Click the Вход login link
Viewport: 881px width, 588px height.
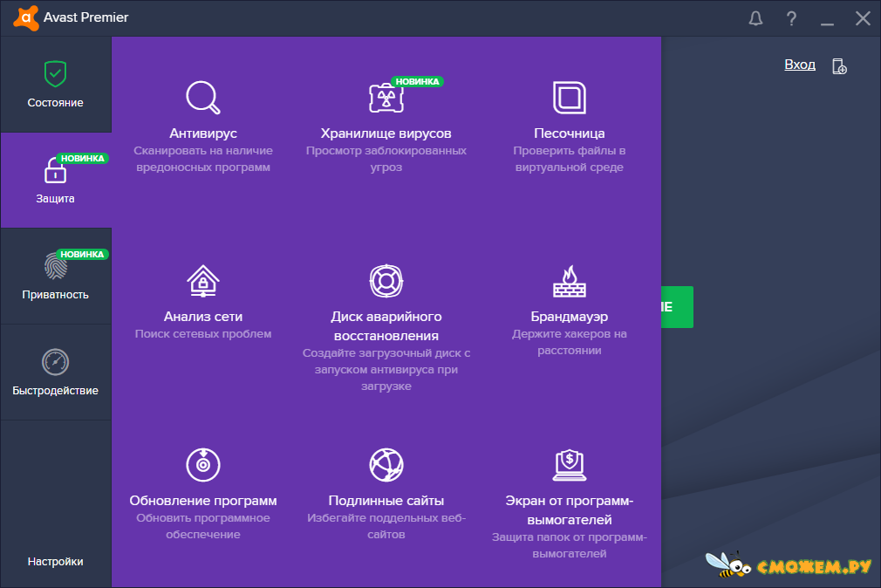(x=800, y=65)
